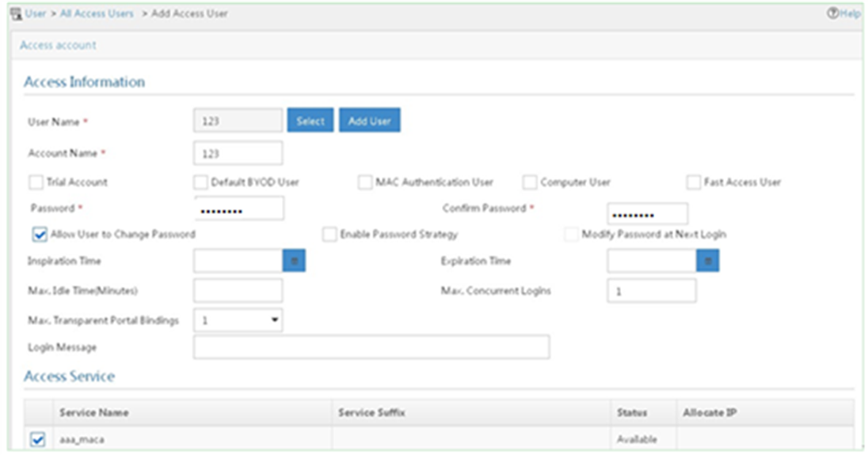This screenshot has height=455, width=868.
Task: Tick Modify Password at Next Login
Action: tap(571, 235)
